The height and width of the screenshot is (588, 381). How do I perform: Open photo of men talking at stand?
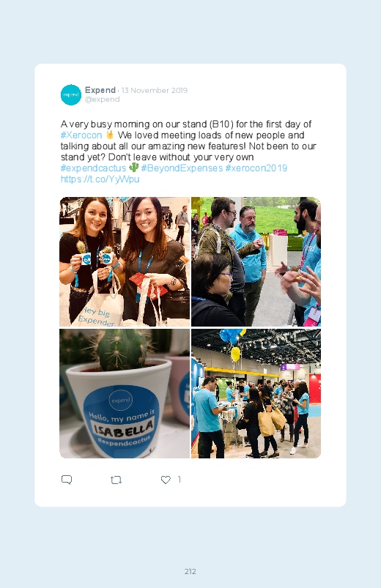[x=256, y=261]
